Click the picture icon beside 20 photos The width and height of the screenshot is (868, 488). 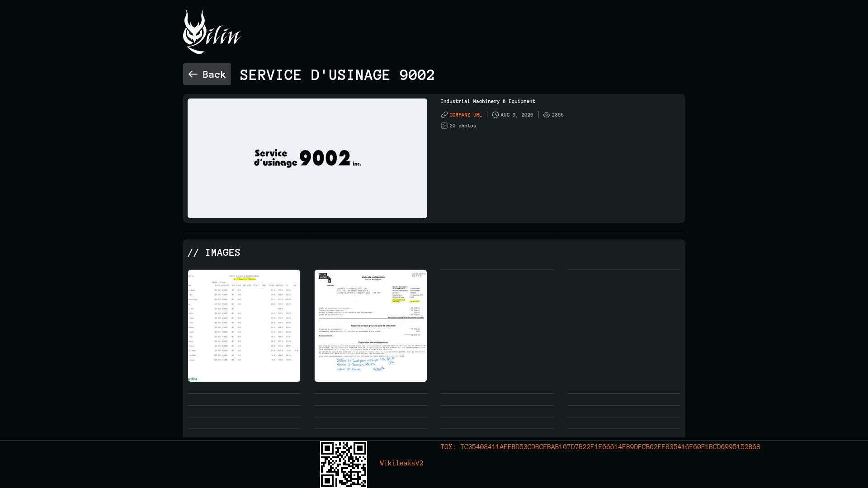444,126
